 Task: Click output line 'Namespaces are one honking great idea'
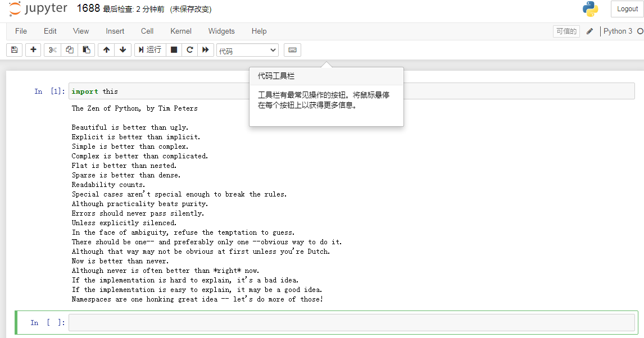[x=144, y=299]
